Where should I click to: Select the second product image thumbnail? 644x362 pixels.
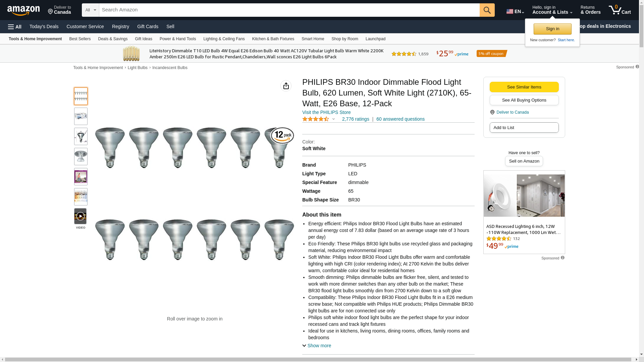coord(81,116)
